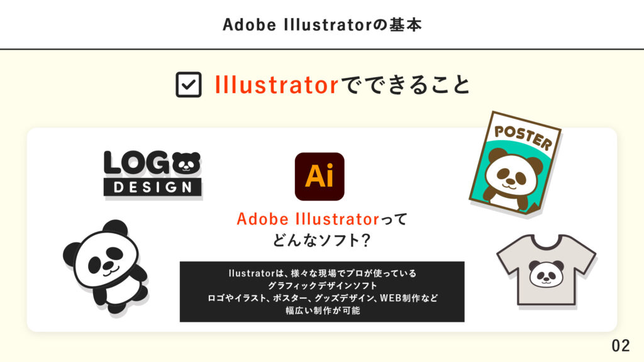This screenshot has height=362, width=644.
Task: Select the line ロゴやイラスト、ポスター、グッズデザイン、WEB制作など
Action: click(323, 298)
